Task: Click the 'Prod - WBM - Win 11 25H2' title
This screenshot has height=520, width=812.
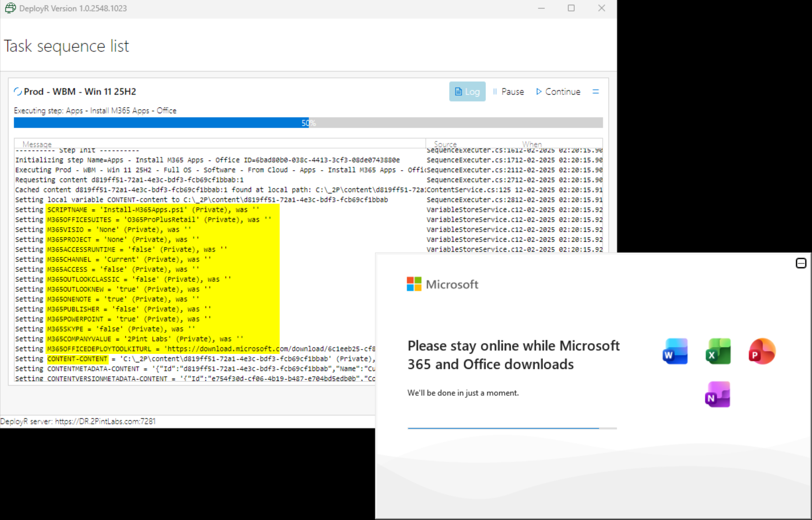Action: coord(80,91)
